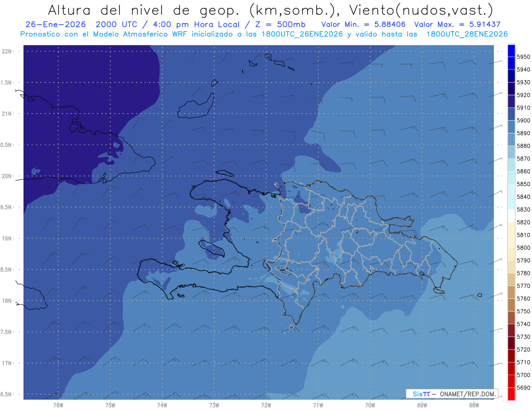The image size is (532, 411).
Task: Click the longitude label "75W"
Action: (x=110, y=405)
